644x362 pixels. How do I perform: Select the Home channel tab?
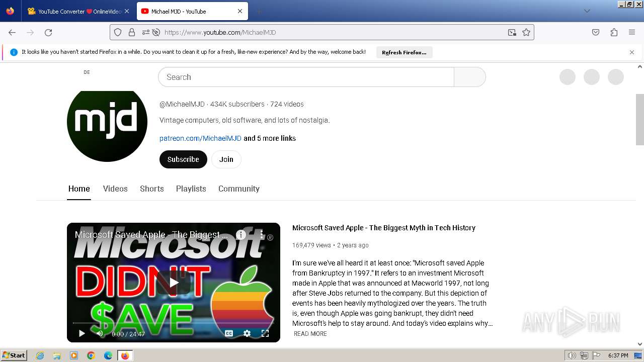(x=79, y=189)
